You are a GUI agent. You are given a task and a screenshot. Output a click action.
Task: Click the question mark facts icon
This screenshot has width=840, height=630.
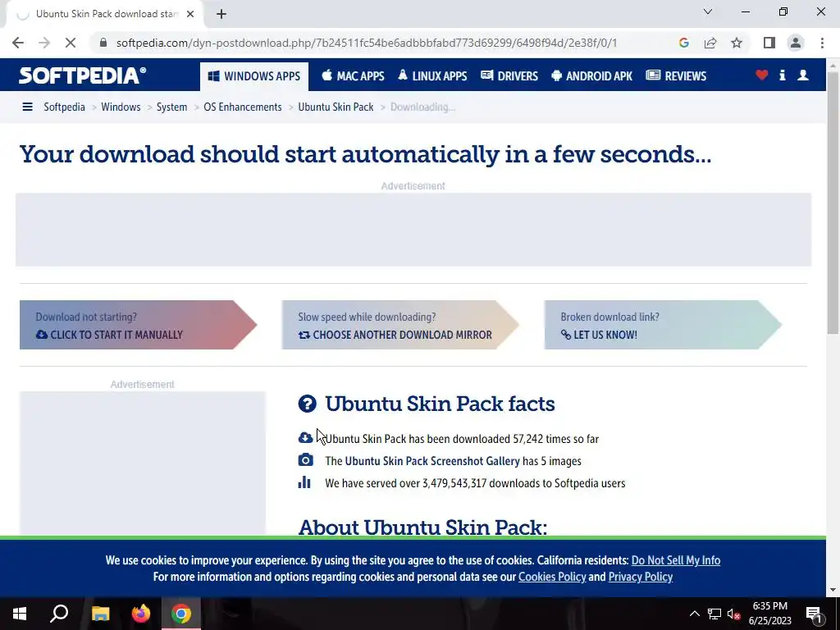tap(307, 404)
